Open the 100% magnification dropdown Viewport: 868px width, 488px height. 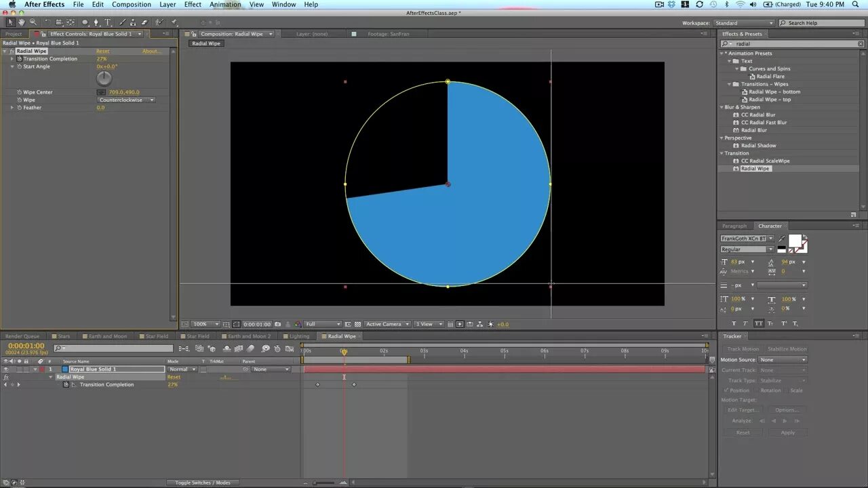[x=205, y=324]
